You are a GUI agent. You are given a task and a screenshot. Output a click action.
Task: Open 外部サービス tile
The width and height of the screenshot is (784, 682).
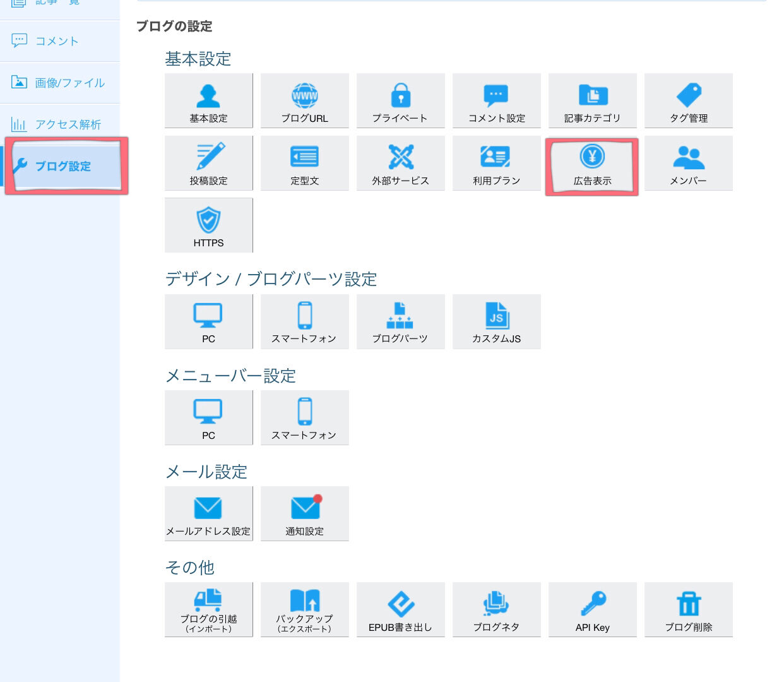(x=401, y=163)
